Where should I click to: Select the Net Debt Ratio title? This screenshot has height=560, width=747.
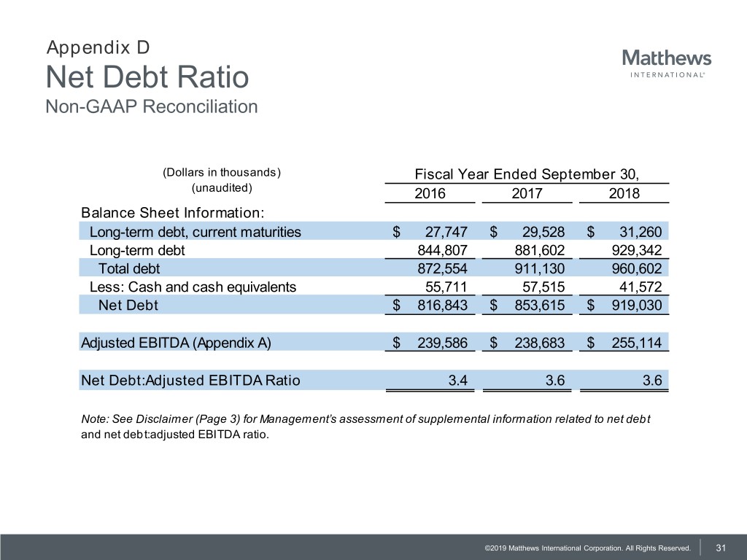click(147, 77)
